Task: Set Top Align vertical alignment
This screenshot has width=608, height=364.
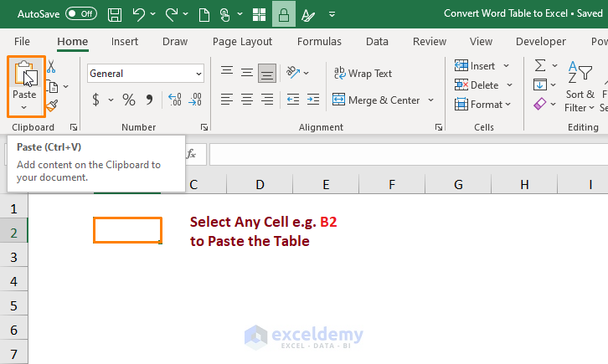Action: coord(227,73)
